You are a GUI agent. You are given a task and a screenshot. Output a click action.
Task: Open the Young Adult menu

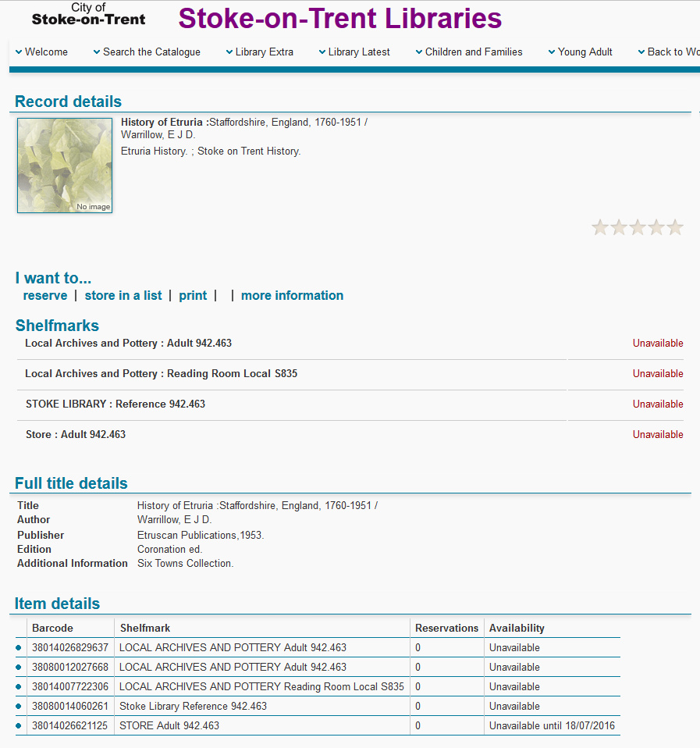pos(580,52)
